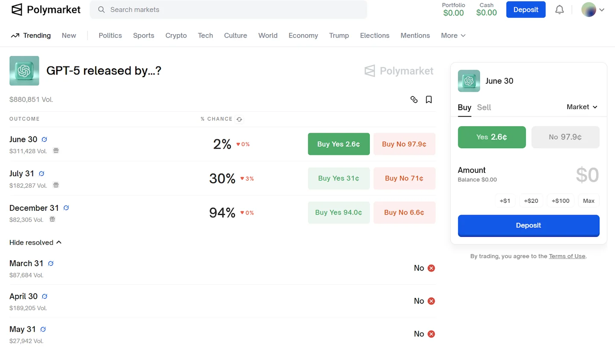The image size is (615, 364).
Task: Open the Elections category
Action: pos(375,35)
